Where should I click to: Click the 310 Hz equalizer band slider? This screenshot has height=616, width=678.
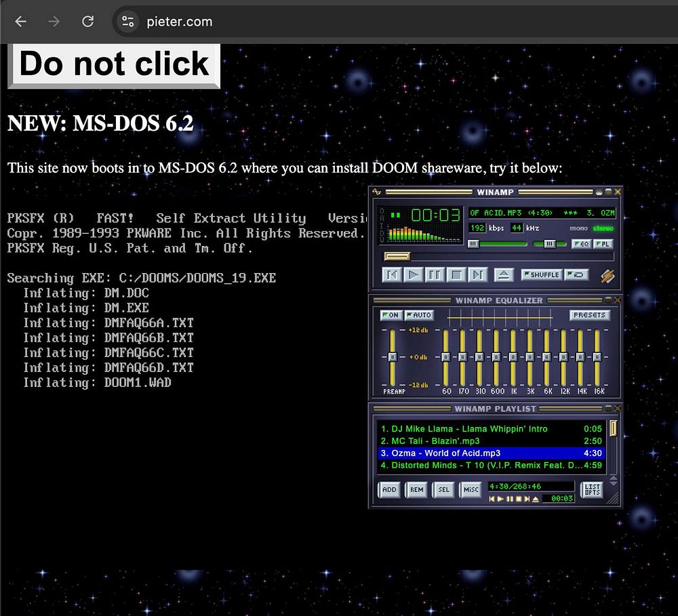pos(479,357)
